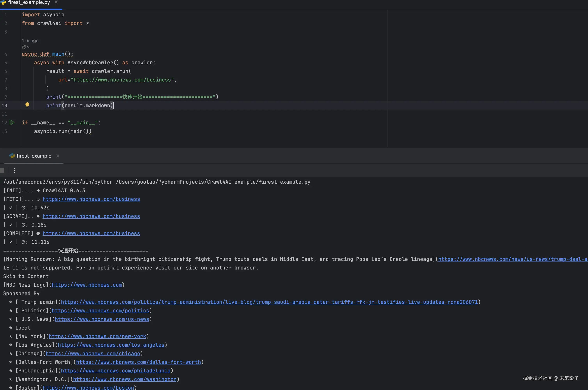This screenshot has height=390, width=588.
Task: Click the nbcnews URL inside the code
Action: 122,80
